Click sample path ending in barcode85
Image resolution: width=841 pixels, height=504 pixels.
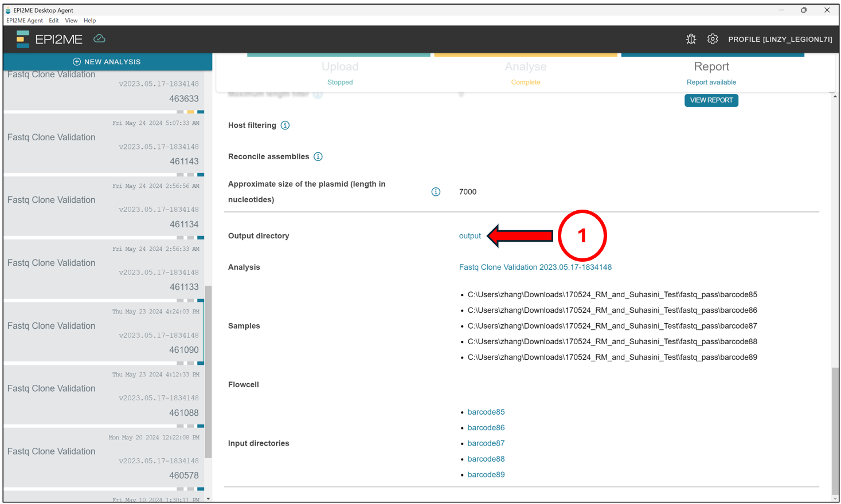[x=612, y=294]
